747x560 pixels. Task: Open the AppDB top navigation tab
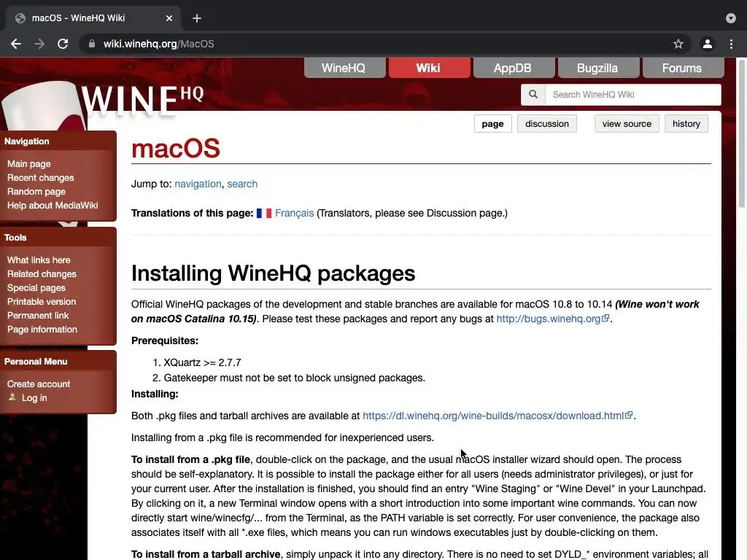pos(513,68)
